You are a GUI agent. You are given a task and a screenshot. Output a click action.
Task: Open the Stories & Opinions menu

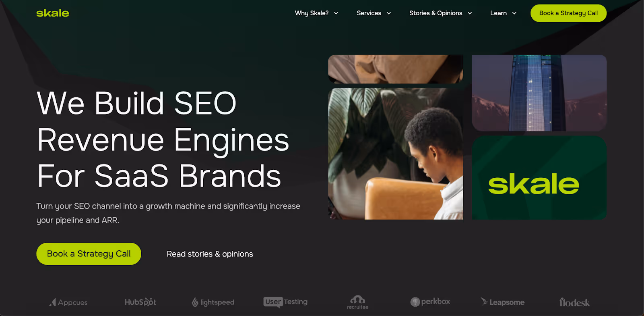pyautogui.click(x=436, y=13)
